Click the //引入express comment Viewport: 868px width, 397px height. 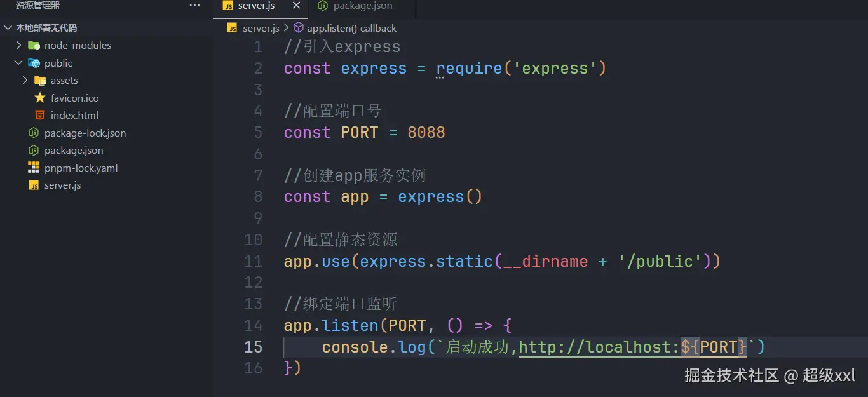click(x=342, y=46)
